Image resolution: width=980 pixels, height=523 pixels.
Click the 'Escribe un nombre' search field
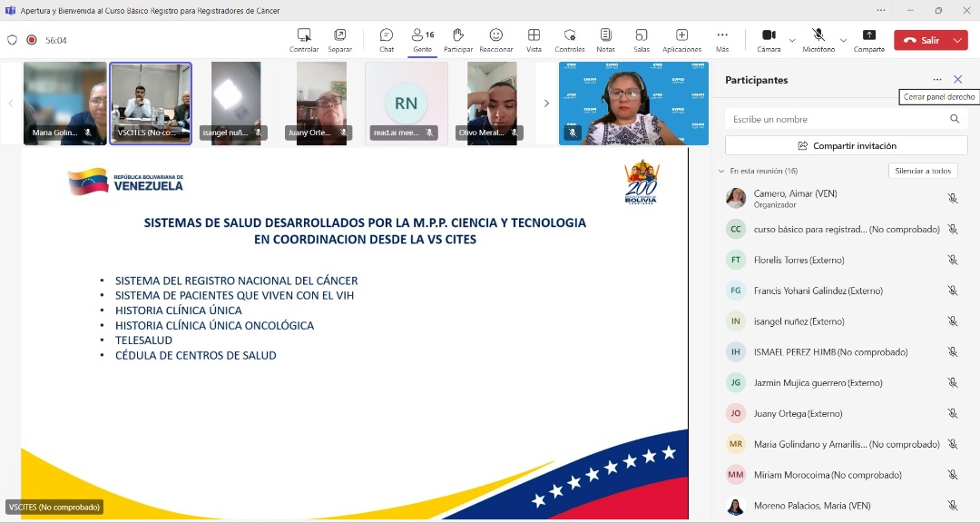[835, 119]
